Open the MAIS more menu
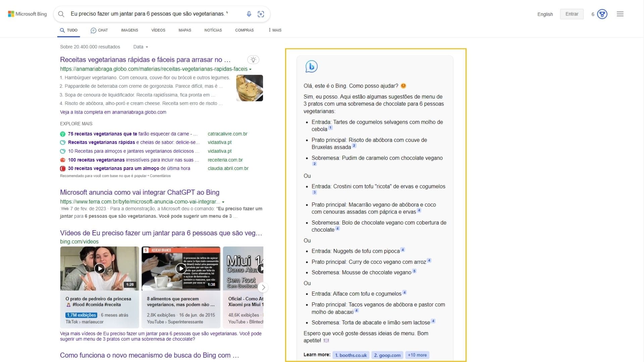This screenshot has height=362, width=644. (x=275, y=30)
